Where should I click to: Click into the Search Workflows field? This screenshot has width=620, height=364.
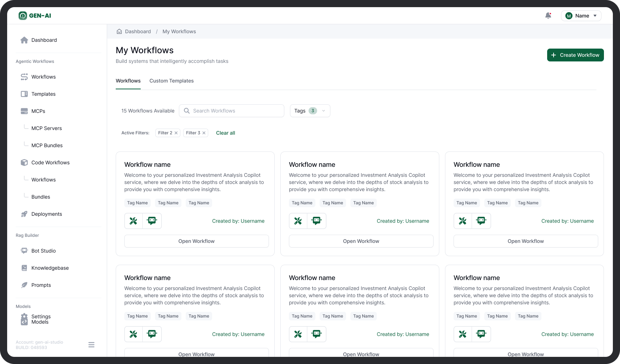pyautogui.click(x=236, y=111)
